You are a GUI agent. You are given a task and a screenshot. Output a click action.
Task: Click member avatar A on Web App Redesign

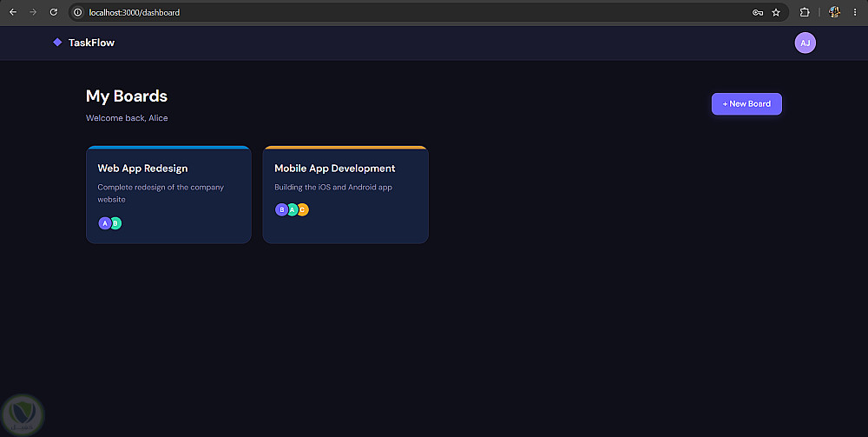(105, 223)
